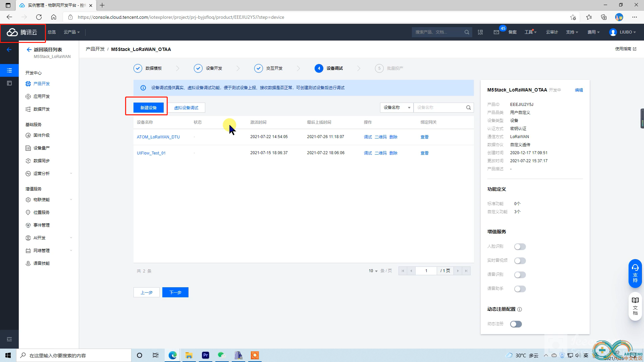Select 固件升级 in sidebar
Image resolution: width=644 pixels, height=362 pixels.
41,135
